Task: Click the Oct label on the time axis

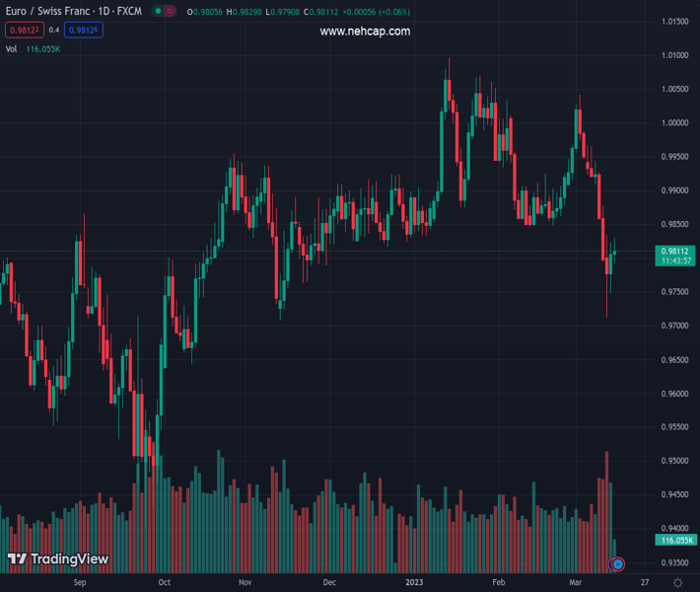Action: pyautogui.click(x=164, y=583)
